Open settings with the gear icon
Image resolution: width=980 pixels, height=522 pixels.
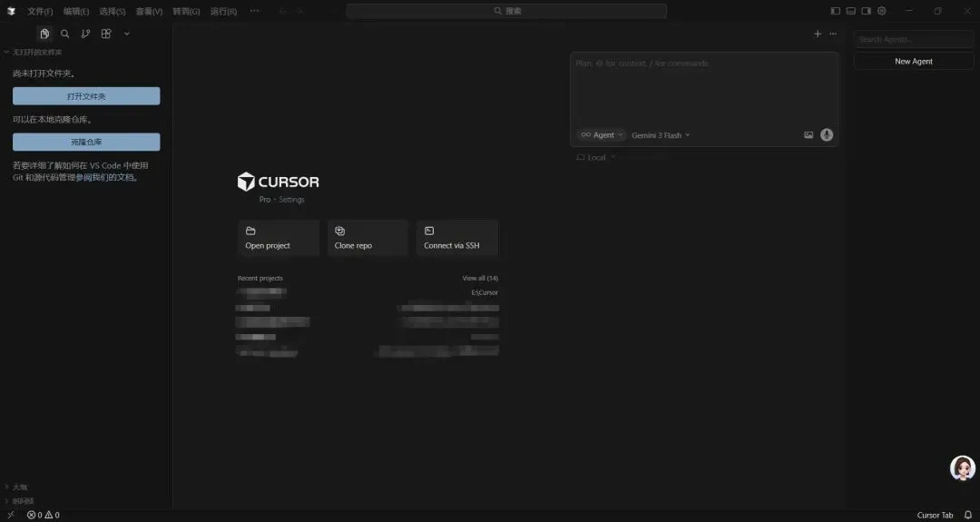click(x=882, y=11)
